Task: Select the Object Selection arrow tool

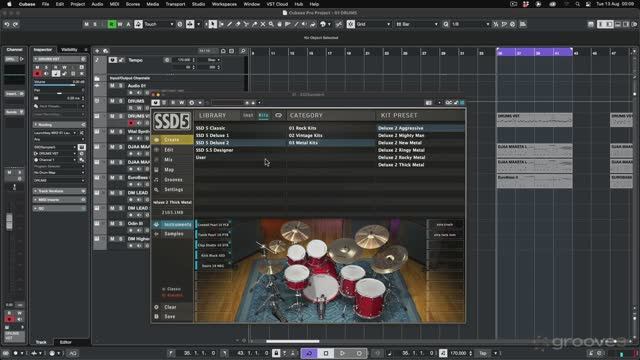Action: [x=213, y=24]
